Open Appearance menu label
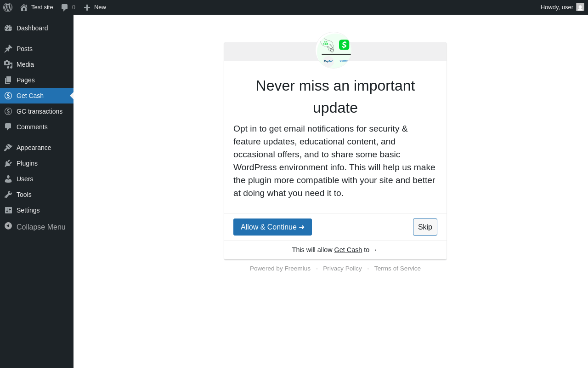588x368 pixels. tap(34, 148)
